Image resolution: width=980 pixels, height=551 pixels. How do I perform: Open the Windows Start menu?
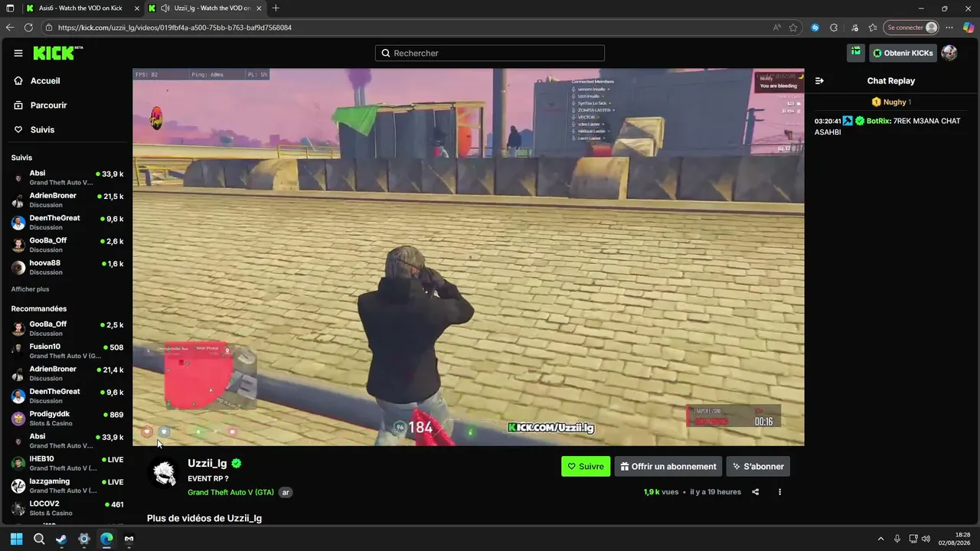pos(16,539)
